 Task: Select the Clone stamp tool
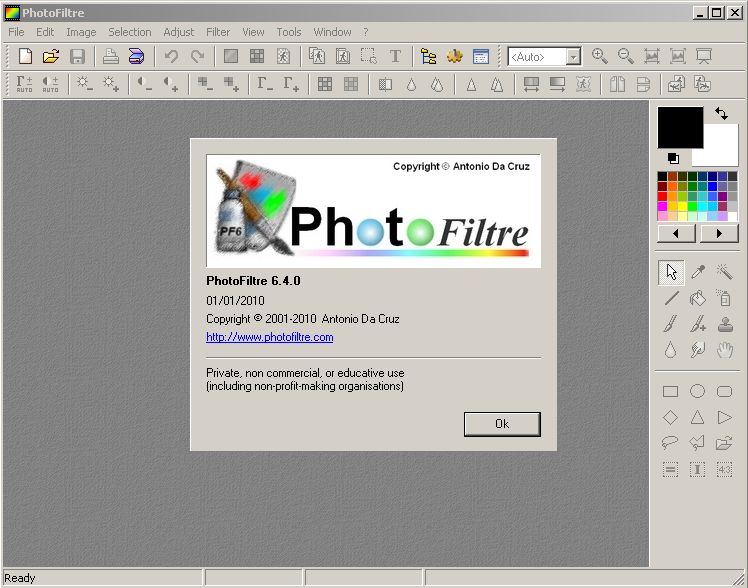725,325
